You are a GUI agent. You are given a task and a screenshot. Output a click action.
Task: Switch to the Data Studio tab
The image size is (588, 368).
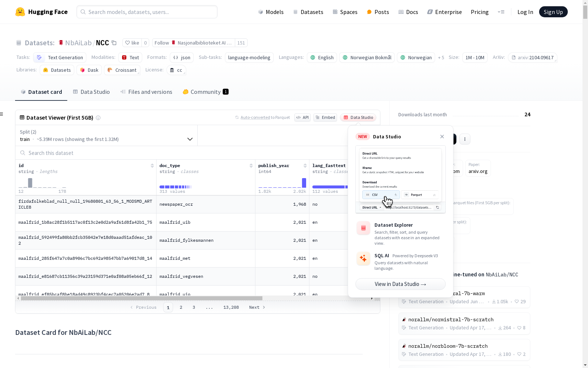[91, 92]
